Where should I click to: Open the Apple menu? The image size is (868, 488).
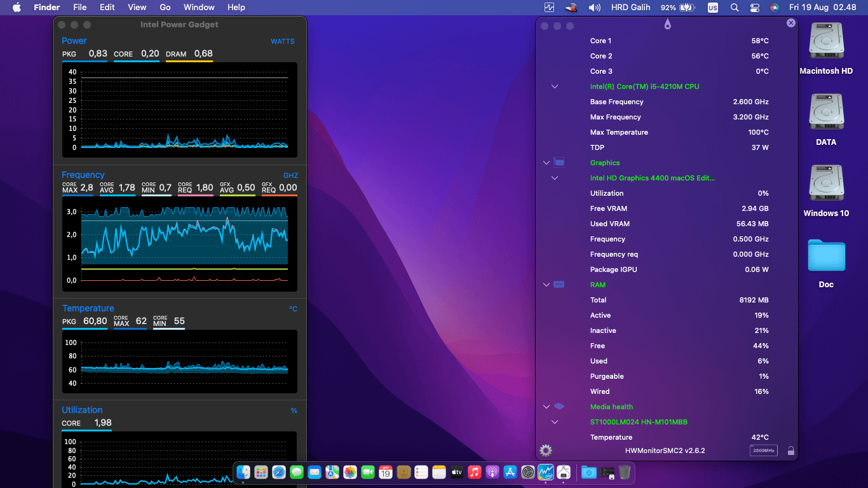point(17,7)
